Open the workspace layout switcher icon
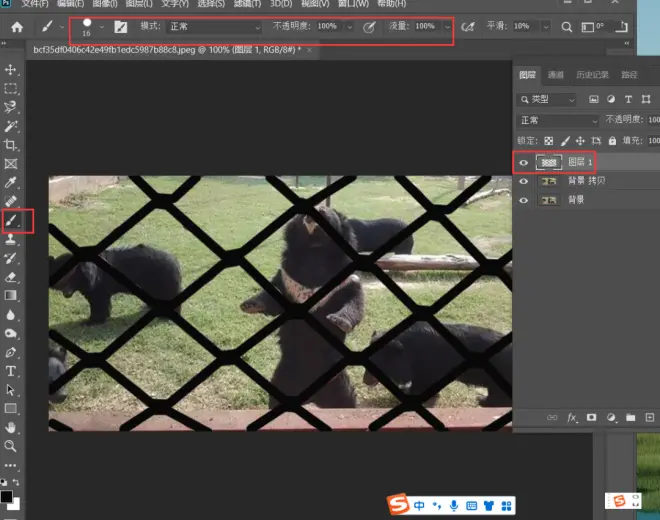 (x=588, y=27)
